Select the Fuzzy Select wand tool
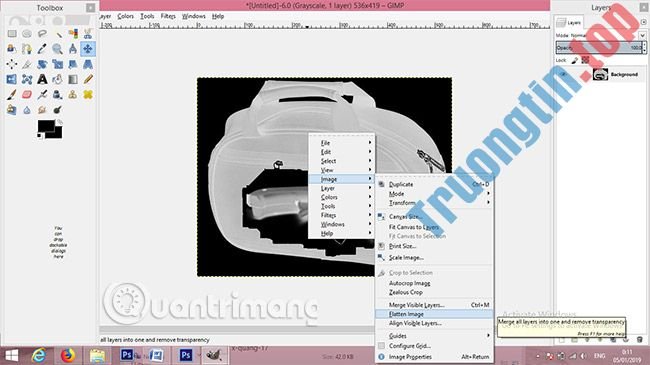 coord(58,34)
